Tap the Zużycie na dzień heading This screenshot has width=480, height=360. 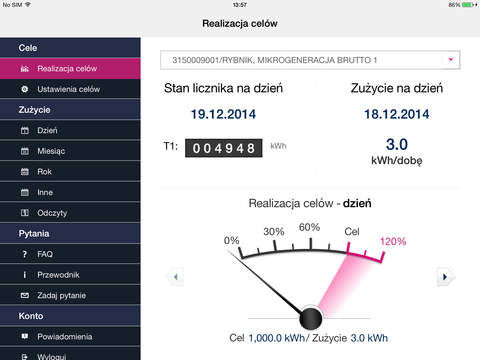click(x=397, y=88)
